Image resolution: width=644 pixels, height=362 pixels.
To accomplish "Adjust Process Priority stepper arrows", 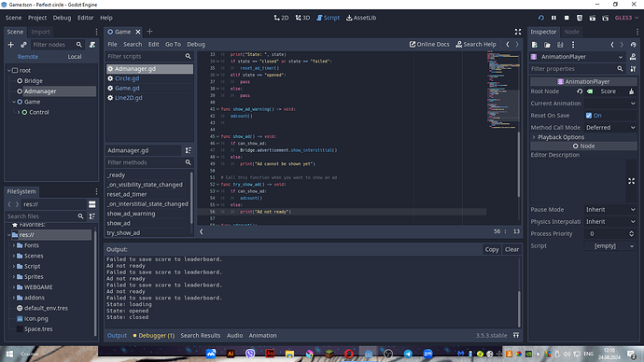I will pos(631,233).
